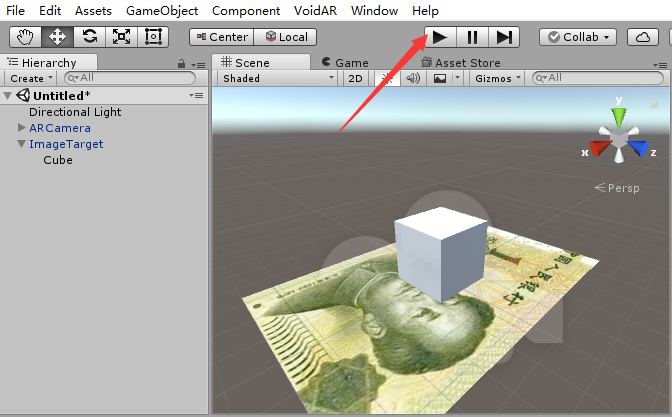Select the Hand tool
This screenshot has width=672, height=417.
point(25,37)
